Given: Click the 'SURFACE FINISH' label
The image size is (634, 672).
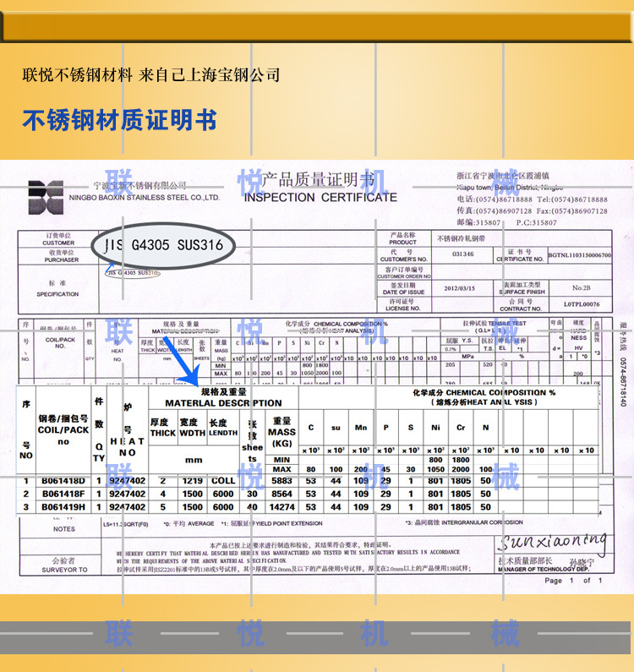Looking at the screenshot, I should click(522, 292).
